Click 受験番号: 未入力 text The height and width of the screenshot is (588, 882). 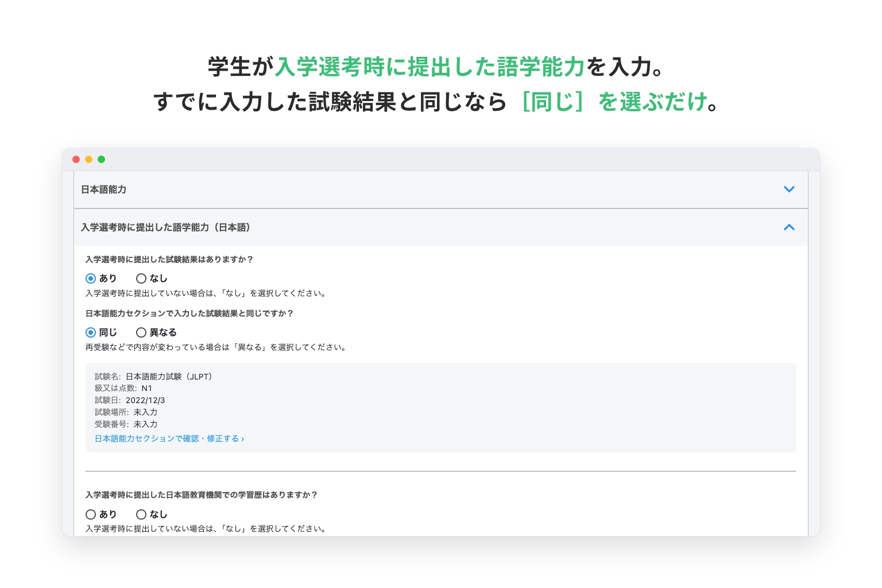click(x=126, y=424)
